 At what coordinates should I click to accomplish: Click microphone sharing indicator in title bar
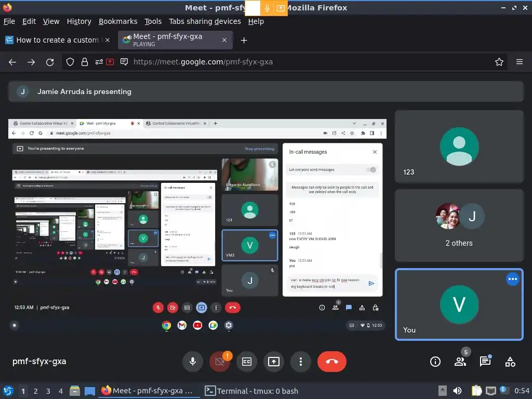[267, 8]
